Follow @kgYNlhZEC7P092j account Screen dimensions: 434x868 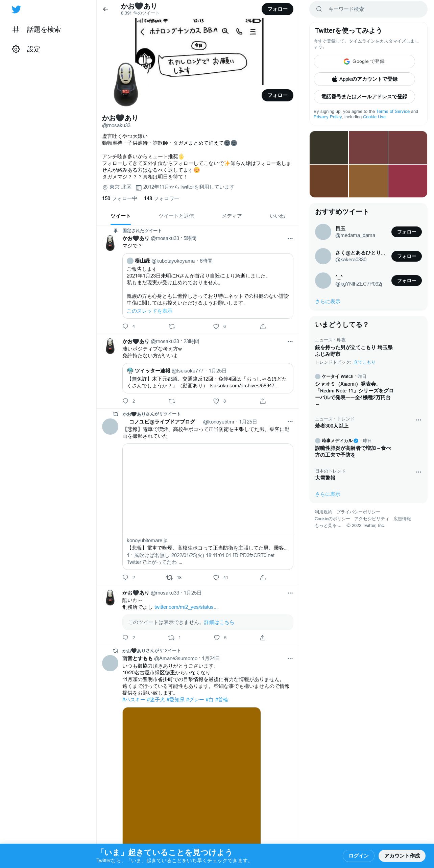click(x=407, y=281)
